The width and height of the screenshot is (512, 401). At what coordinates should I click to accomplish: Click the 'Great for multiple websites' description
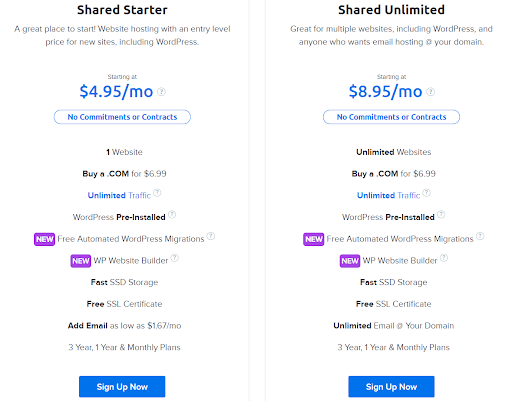pyautogui.click(x=391, y=35)
